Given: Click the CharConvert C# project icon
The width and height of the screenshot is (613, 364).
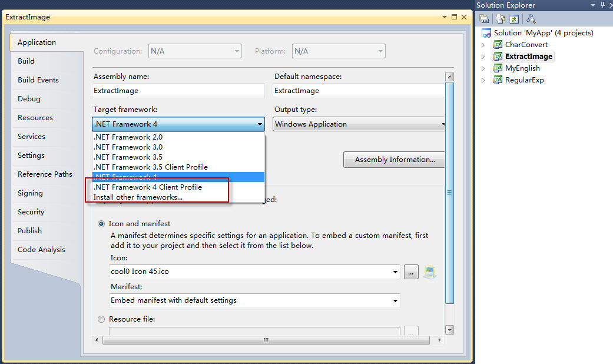Looking at the screenshot, I should pyautogui.click(x=497, y=45).
